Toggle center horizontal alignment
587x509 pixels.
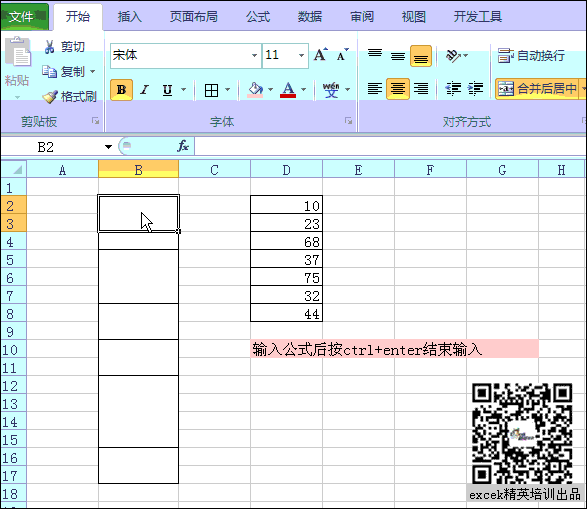pyautogui.click(x=398, y=89)
